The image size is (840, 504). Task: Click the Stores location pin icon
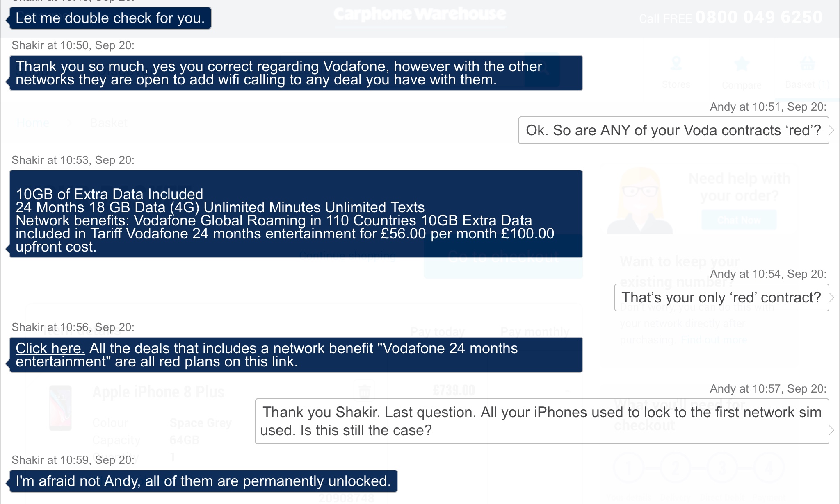pyautogui.click(x=676, y=64)
